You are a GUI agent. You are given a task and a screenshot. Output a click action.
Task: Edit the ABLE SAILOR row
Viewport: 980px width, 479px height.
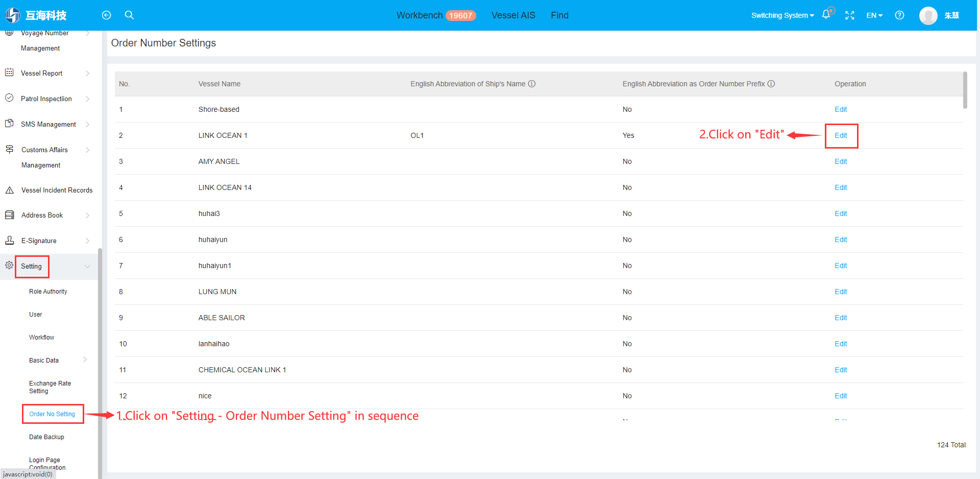(x=841, y=318)
